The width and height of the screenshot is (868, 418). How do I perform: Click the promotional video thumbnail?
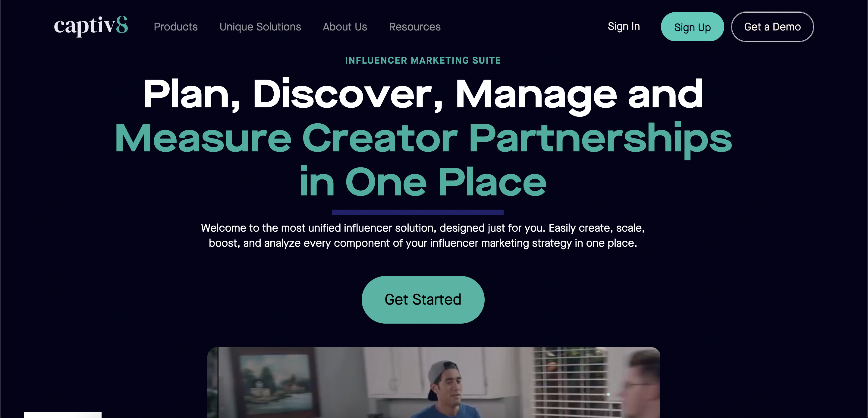[433, 383]
